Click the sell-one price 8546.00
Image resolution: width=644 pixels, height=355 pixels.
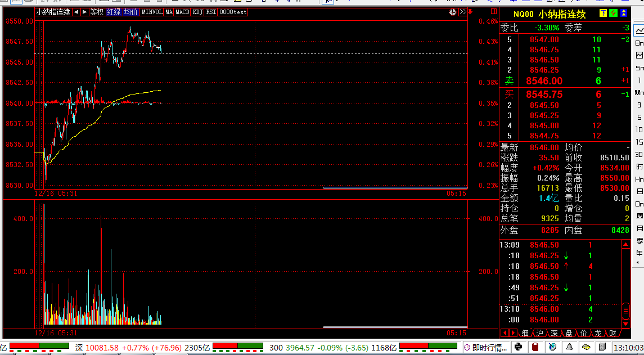click(544, 81)
